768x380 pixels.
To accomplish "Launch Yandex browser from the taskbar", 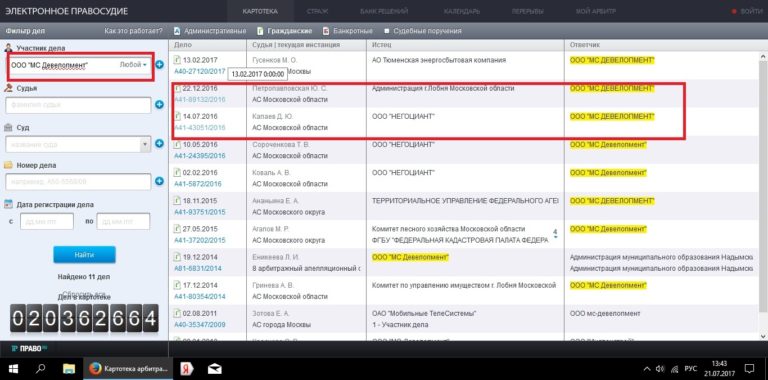I will tap(186, 368).
